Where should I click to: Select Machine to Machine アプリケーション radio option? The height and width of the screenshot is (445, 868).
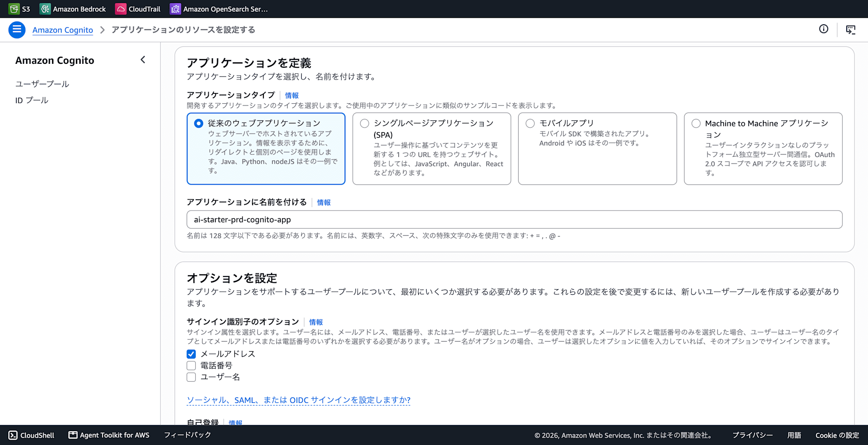[x=696, y=123]
